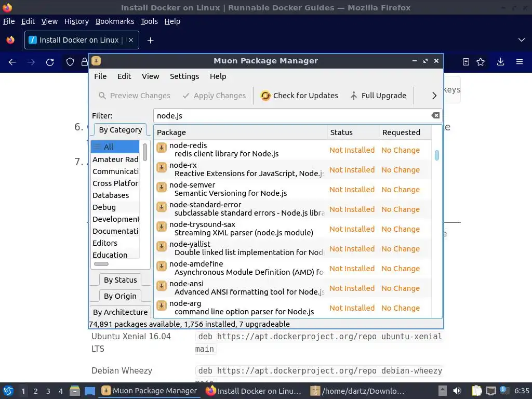Select the Amateur Radio category
The image size is (532, 399).
[x=115, y=159]
